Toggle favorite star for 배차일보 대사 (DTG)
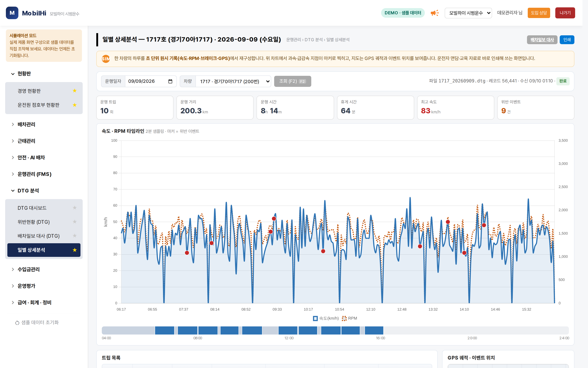The height and width of the screenshot is (368, 588). coord(75,236)
